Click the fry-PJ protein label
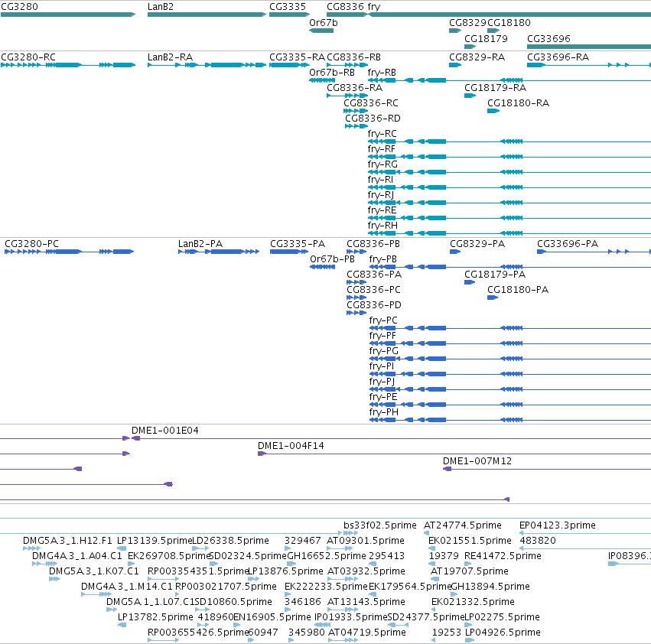 click(x=382, y=381)
